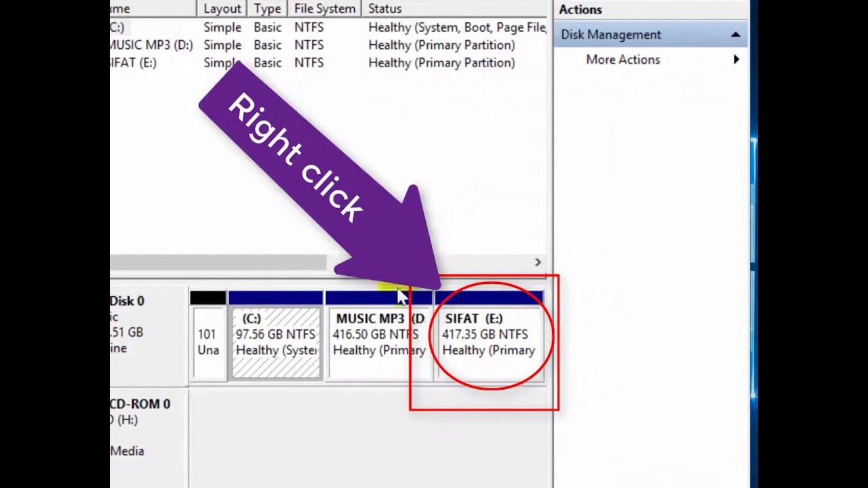Open More Actions in Actions pane
868x488 pixels.
pyautogui.click(x=623, y=60)
